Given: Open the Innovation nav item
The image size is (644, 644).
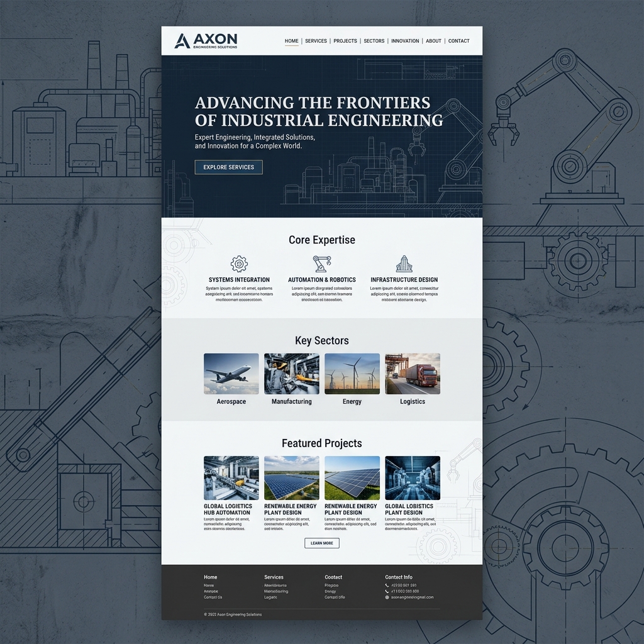Looking at the screenshot, I should (405, 41).
